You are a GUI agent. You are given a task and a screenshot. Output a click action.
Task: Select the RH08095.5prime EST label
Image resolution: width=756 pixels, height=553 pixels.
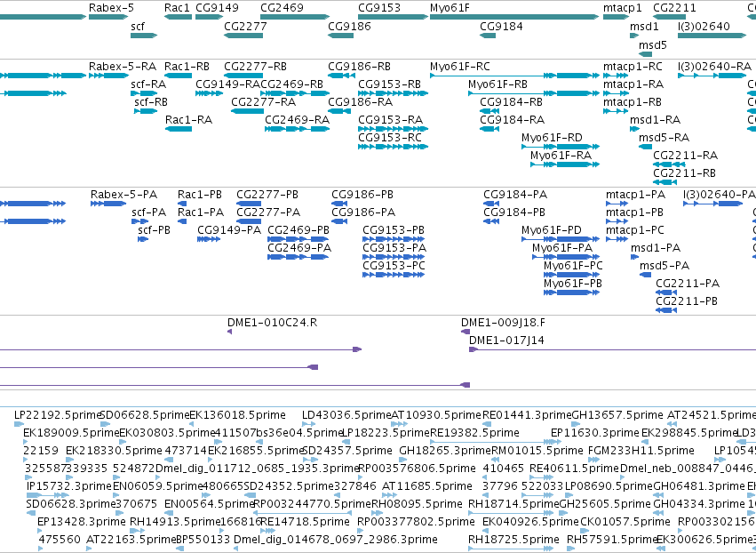(417, 504)
